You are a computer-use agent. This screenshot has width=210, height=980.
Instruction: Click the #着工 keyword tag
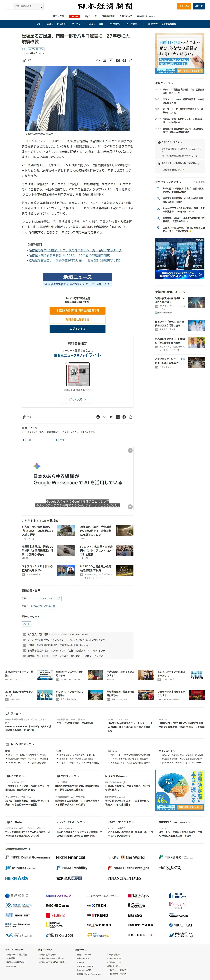click(x=26, y=624)
